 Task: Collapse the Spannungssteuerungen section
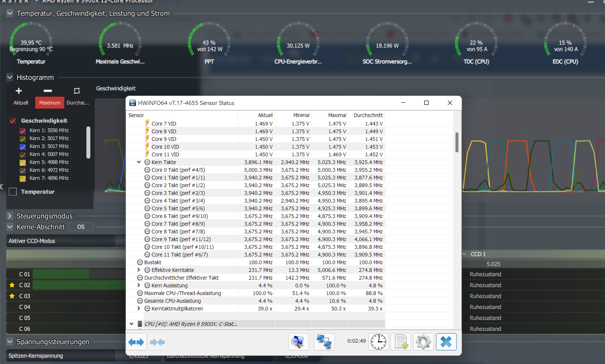[10, 342]
